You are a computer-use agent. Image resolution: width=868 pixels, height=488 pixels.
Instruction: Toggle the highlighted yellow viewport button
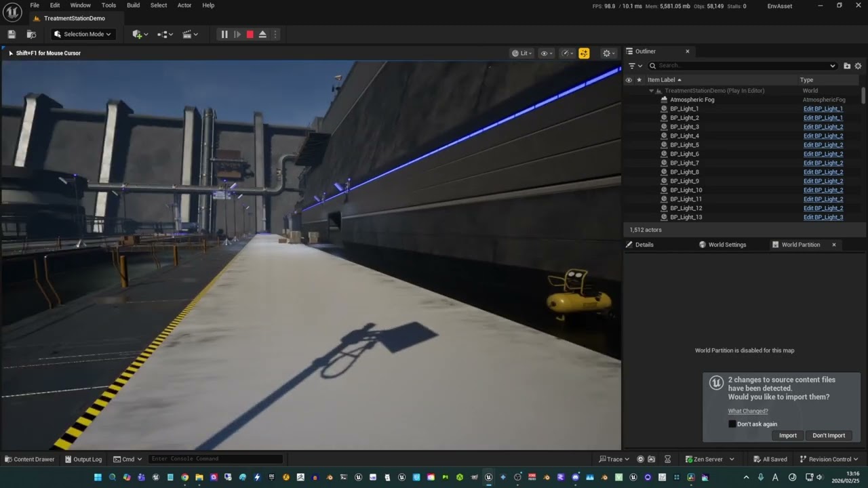584,53
